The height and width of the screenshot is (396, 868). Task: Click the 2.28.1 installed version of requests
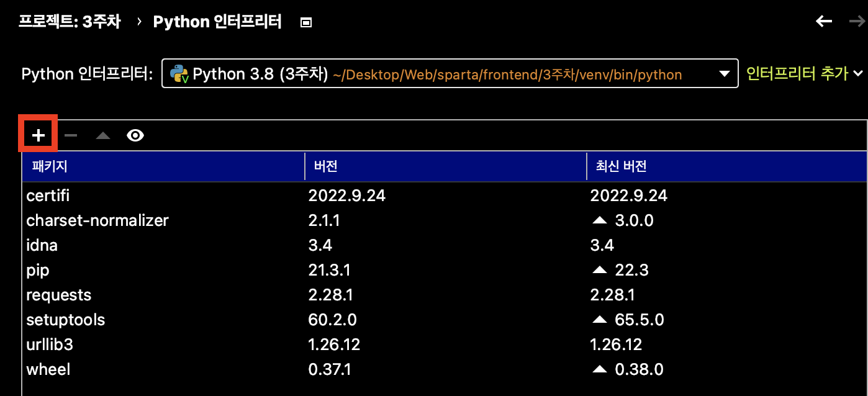coord(331,295)
